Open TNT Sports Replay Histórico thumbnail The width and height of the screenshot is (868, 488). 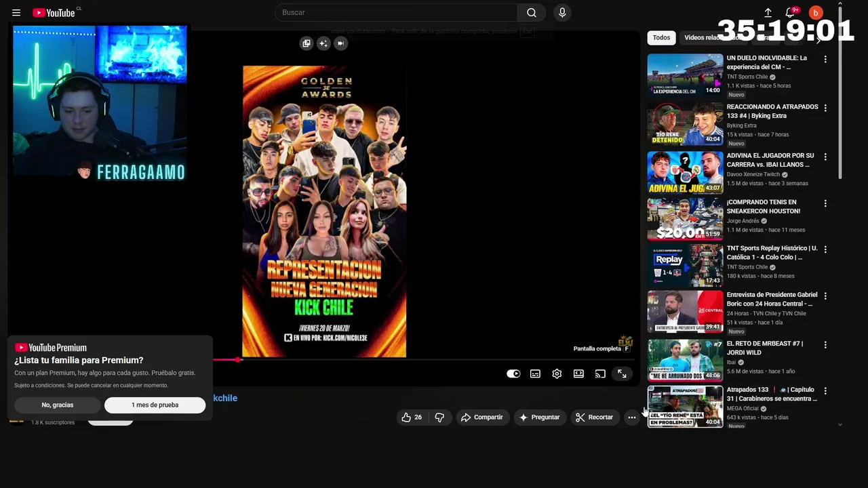(685, 265)
